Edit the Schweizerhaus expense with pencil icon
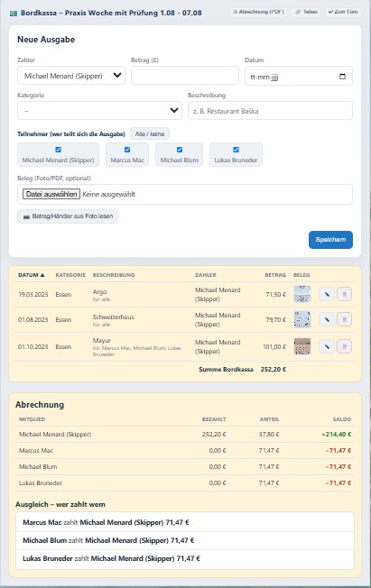 [327, 319]
